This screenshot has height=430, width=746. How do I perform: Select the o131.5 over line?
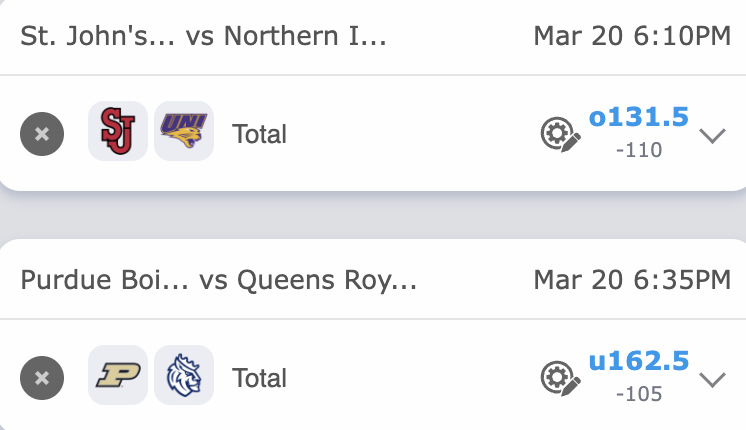coord(639,117)
